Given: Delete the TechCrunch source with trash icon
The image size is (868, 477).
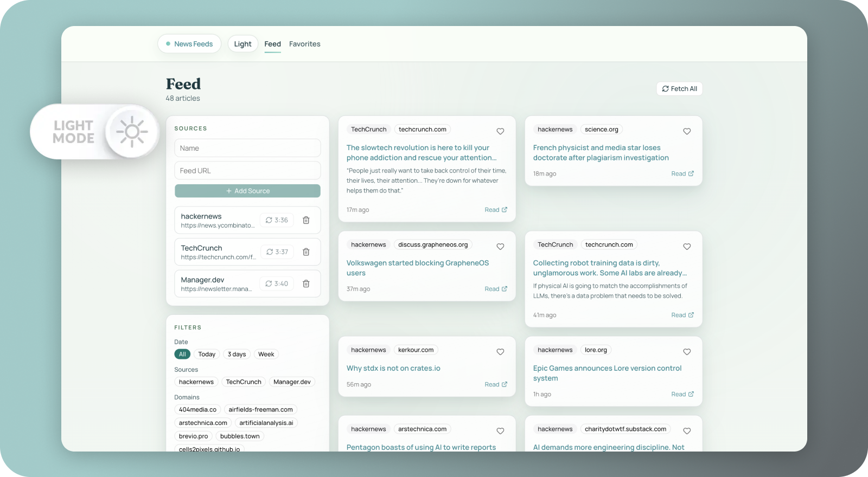Looking at the screenshot, I should click(x=306, y=252).
